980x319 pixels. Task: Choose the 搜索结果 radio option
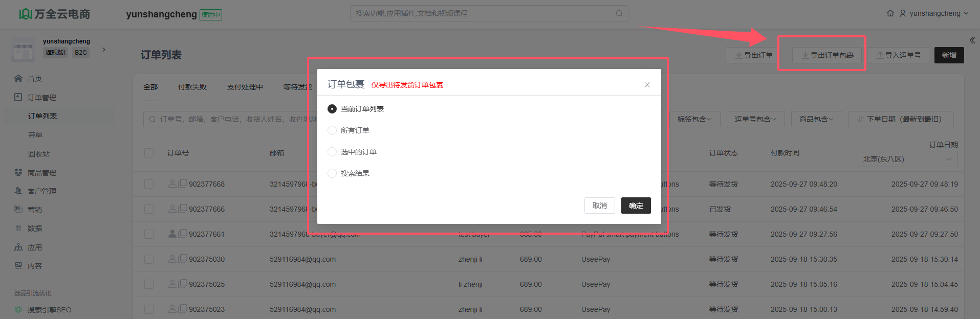point(332,173)
